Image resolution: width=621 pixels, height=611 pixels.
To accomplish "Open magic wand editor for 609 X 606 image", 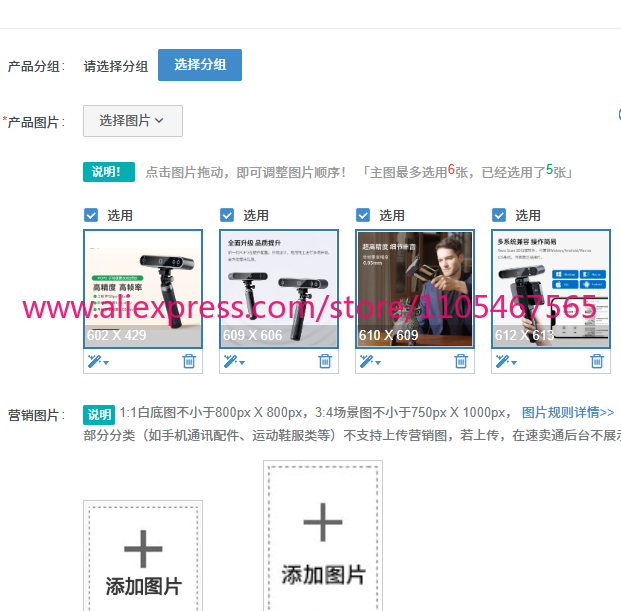I will (230, 361).
